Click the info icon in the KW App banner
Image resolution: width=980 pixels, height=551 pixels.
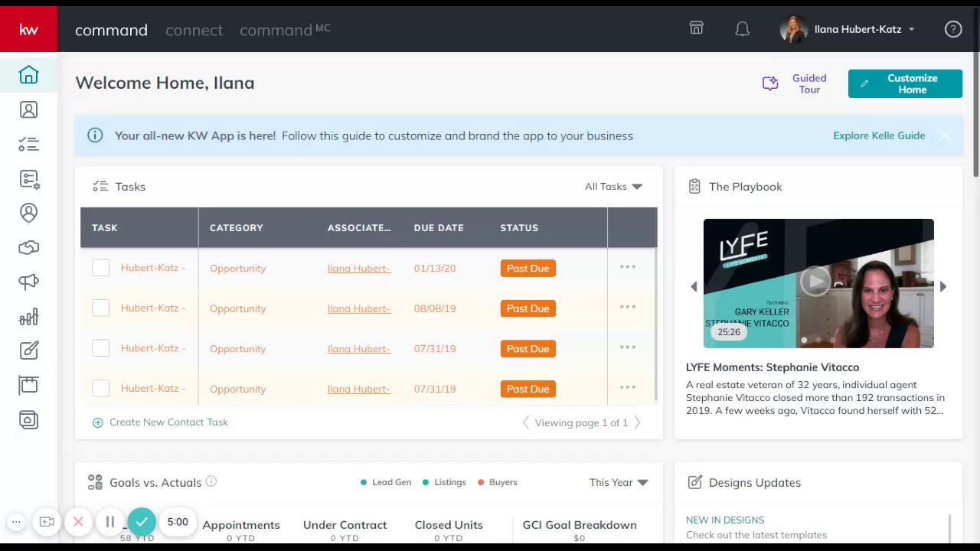[95, 135]
